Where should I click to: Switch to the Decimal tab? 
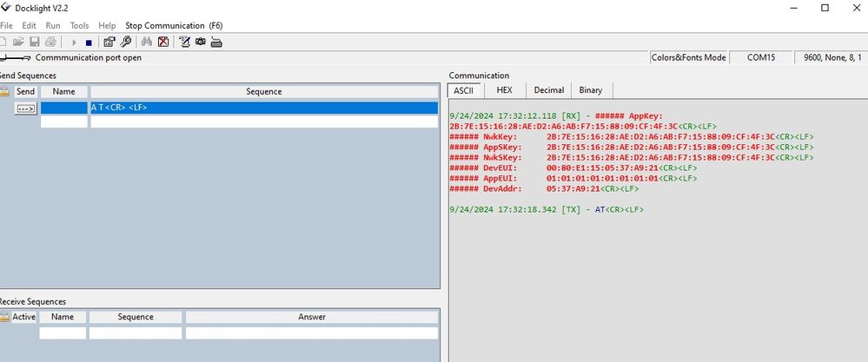click(x=548, y=90)
